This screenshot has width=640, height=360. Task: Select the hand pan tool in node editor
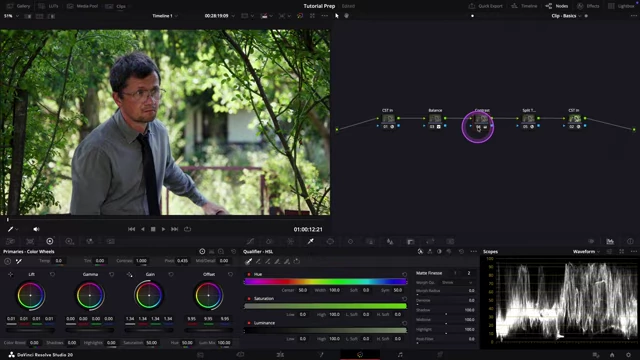point(347,16)
